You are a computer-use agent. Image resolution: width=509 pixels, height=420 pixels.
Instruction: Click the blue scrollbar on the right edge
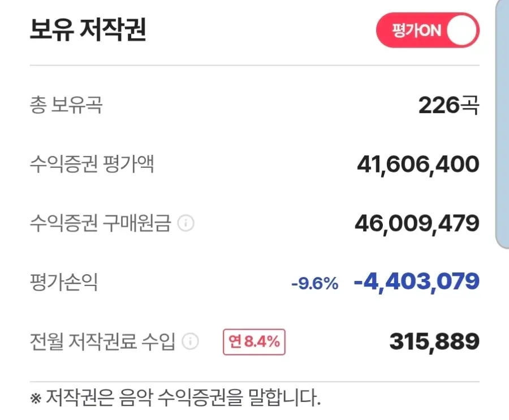(x=502, y=124)
